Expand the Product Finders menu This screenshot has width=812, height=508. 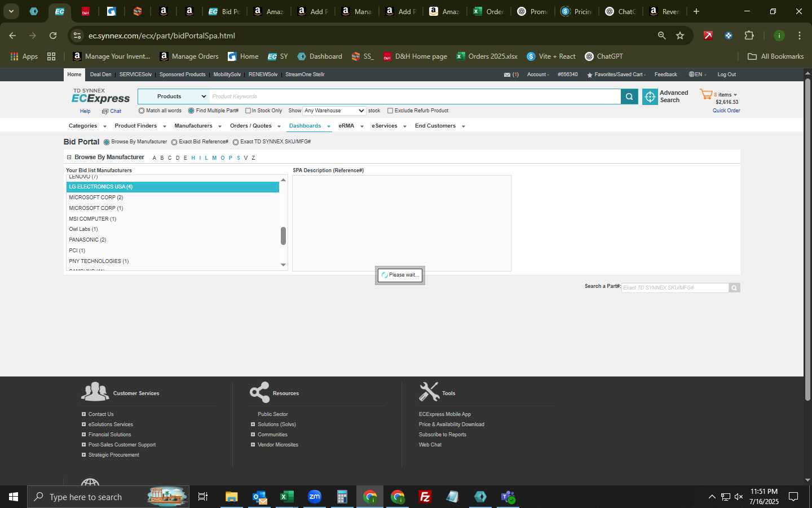140,126
